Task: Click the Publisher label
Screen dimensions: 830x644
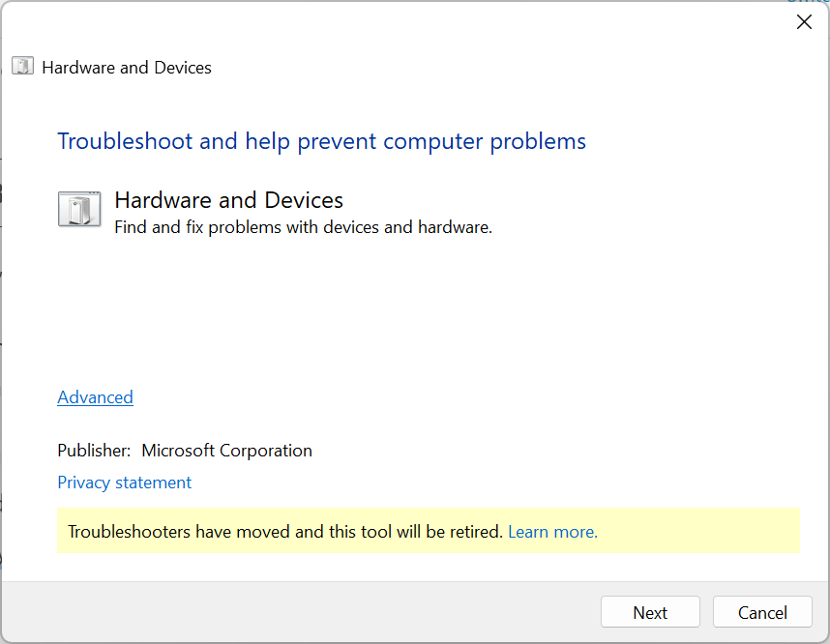Action: (94, 451)
